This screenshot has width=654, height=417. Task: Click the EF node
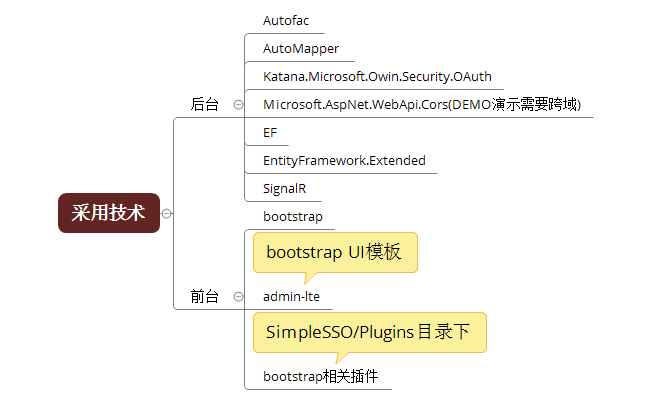point(270,133)
